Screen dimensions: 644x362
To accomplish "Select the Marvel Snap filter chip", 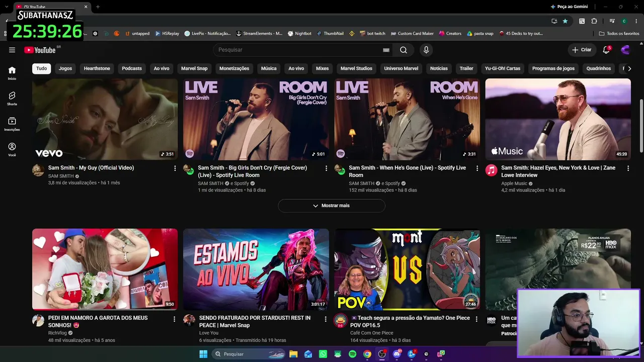I will tap(194, 68).
